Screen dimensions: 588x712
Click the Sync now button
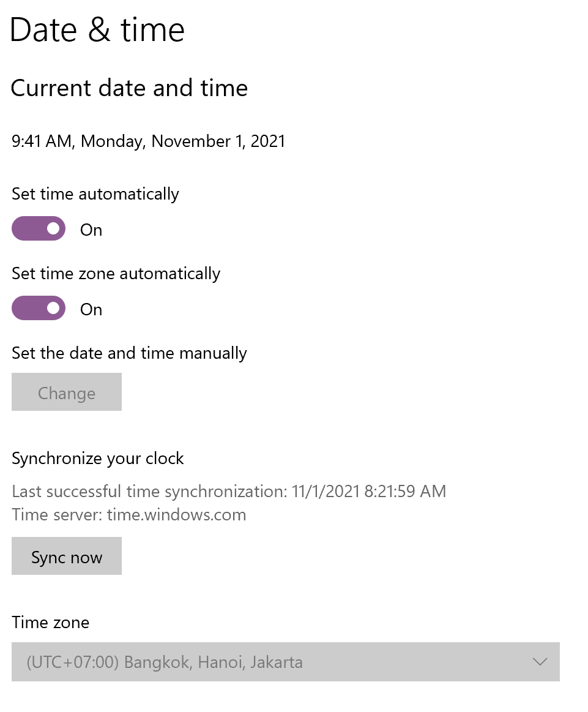point(67,556)
